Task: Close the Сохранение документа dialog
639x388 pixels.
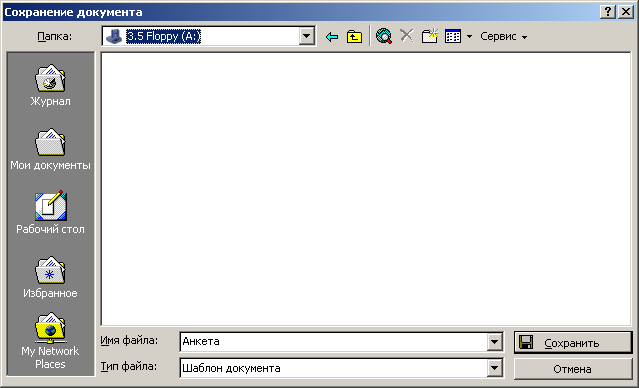Action: [x=626, y=12]
